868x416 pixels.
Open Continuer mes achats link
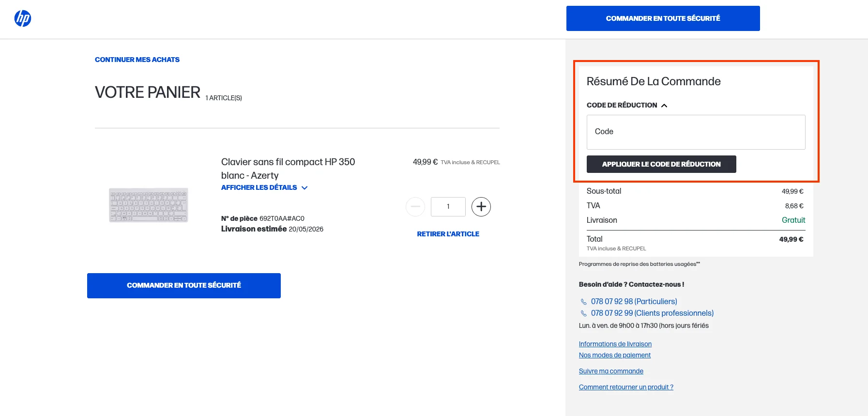tap(137, 60)
